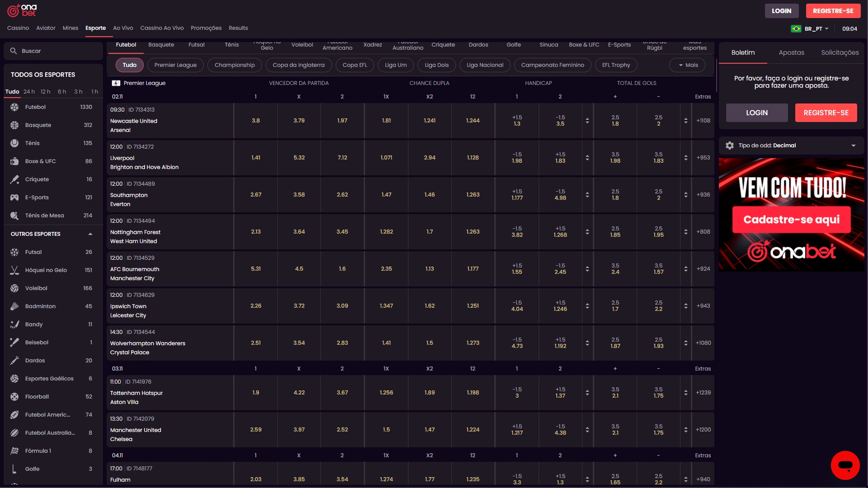
Task: Select the Críquete bat icon
Action: pos(14,179)
